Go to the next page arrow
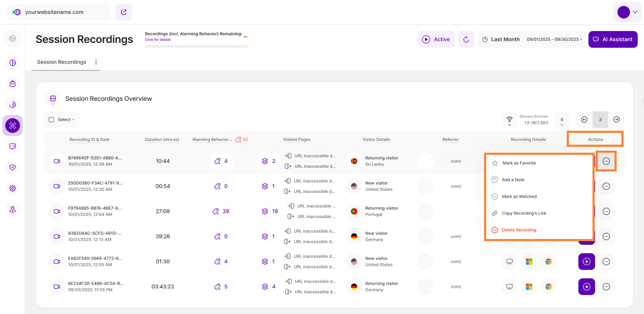This screenshot has width=644, height=314. (617, 119)
